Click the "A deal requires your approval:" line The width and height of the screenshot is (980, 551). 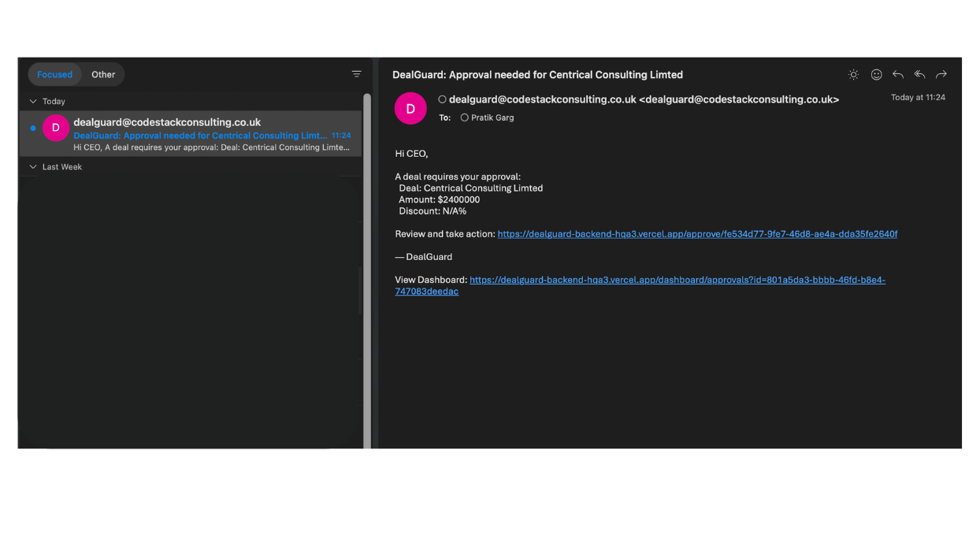(458, 177)
